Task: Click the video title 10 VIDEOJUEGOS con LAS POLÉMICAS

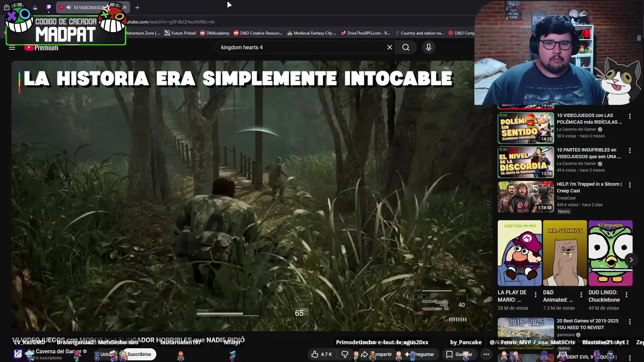Action: pyautogui.click(x=589, y=119)
